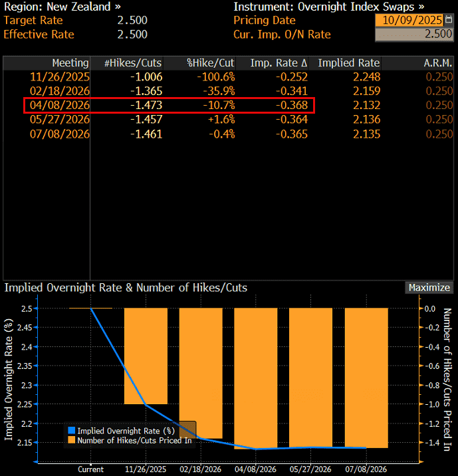Click the 07/08/2026 orange bar in the chart
The image size is (458, 476).
coord(366,378)
